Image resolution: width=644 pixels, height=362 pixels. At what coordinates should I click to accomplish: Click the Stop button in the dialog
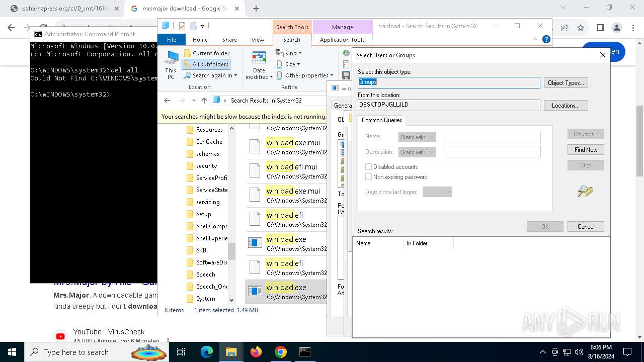[x=586, y=165]
